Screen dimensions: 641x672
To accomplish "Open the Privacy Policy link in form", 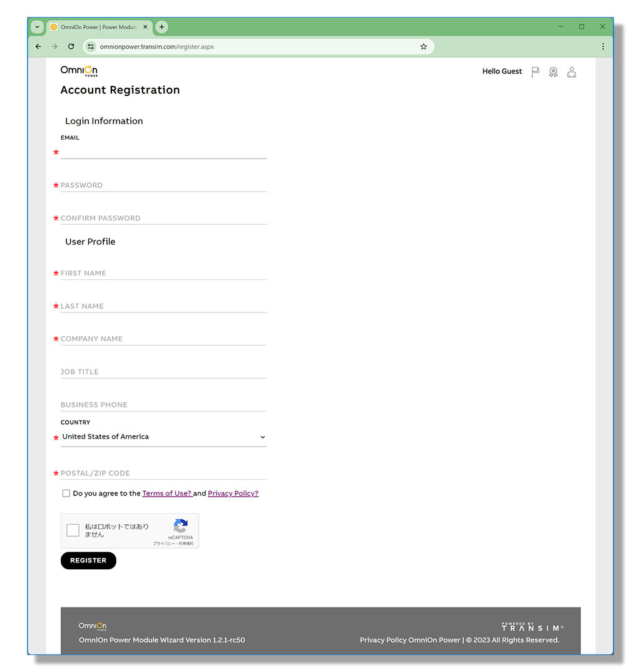I will [233, 494].
